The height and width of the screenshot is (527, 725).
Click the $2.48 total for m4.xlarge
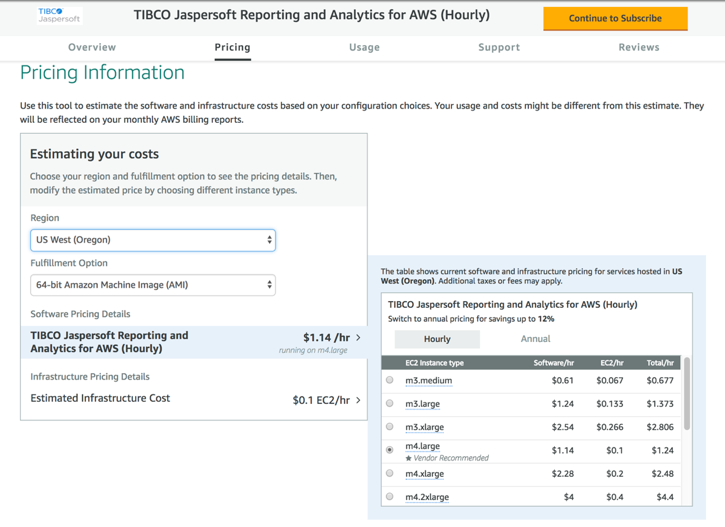[663, 474]
